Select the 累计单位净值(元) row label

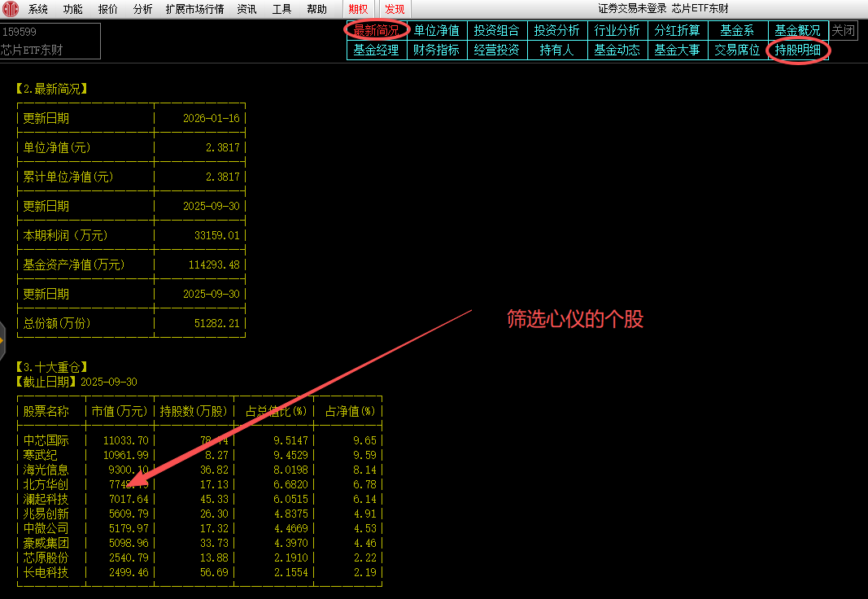click(x=68, y=177)
